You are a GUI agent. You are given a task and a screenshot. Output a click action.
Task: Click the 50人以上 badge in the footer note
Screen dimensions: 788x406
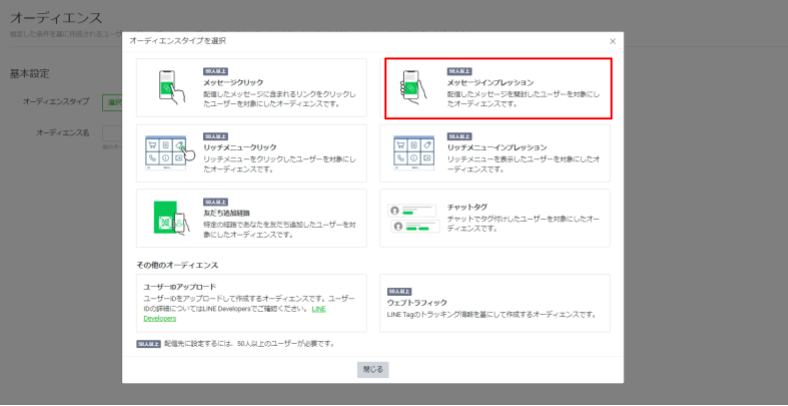(x=148, y=344)
